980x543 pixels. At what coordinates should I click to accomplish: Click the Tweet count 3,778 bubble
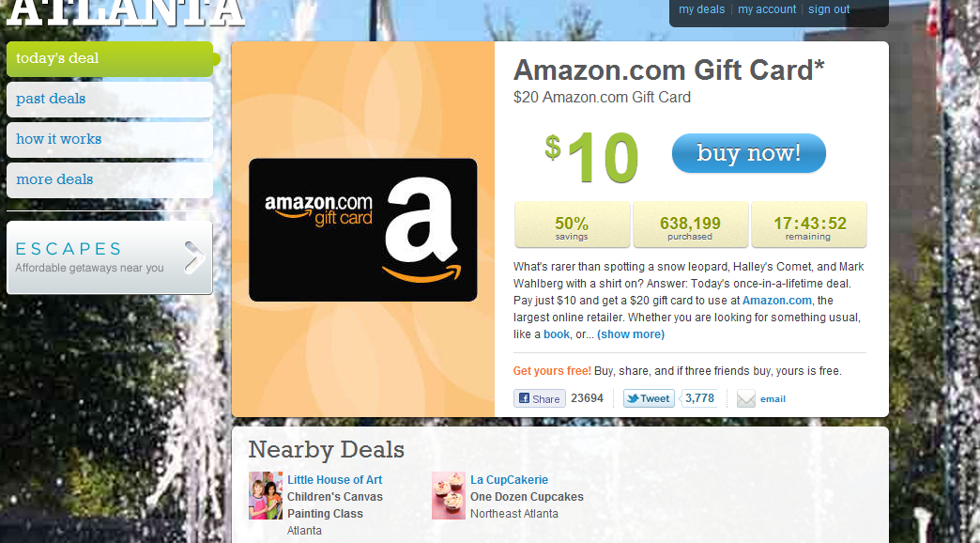pyautogui.click(x=699, y=398)
